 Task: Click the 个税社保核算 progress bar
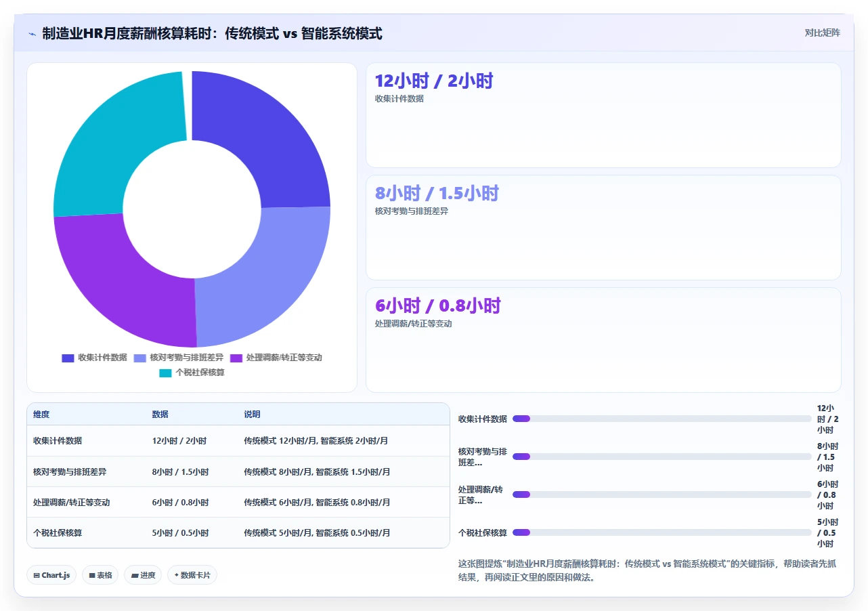[x=661, y=532]
